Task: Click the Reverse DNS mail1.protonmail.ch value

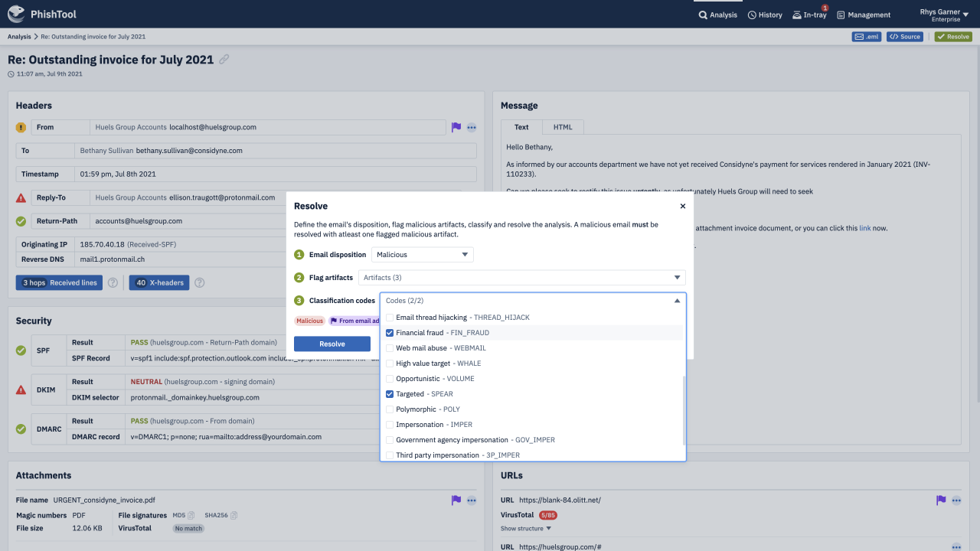Action: click(112, 259)
